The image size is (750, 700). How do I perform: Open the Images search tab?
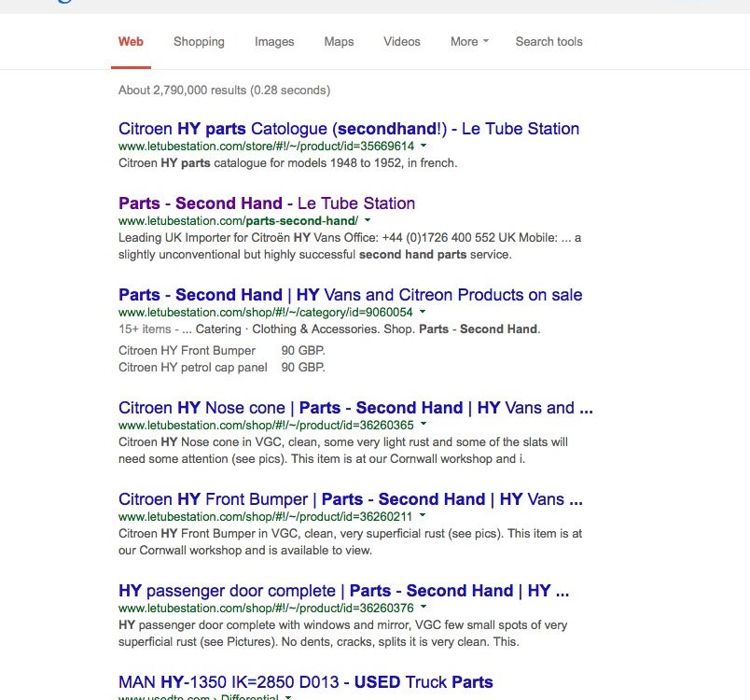tap(274, 42)
